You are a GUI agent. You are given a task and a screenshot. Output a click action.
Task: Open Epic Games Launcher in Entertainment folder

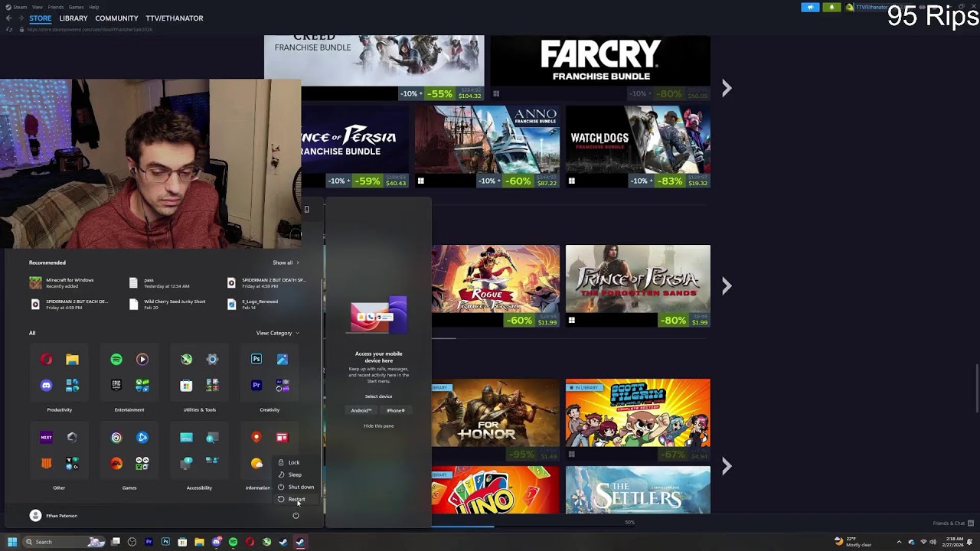click(x=116, y=386)
